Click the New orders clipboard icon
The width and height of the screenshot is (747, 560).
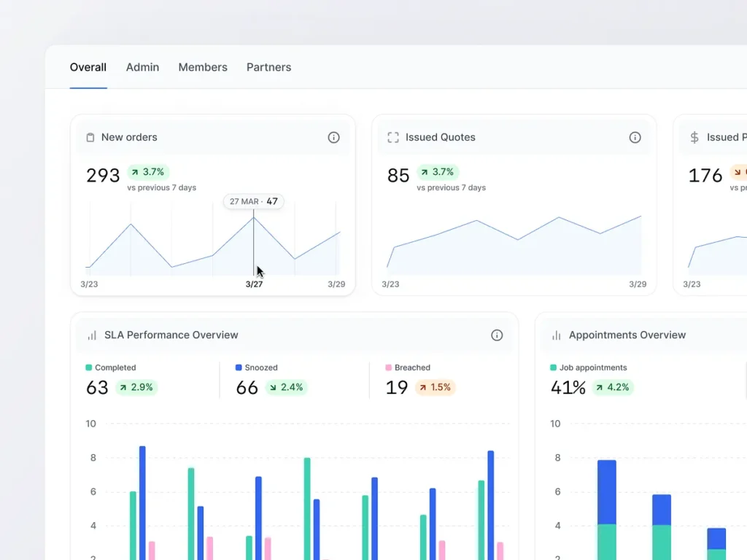click(x=90, y=138)
